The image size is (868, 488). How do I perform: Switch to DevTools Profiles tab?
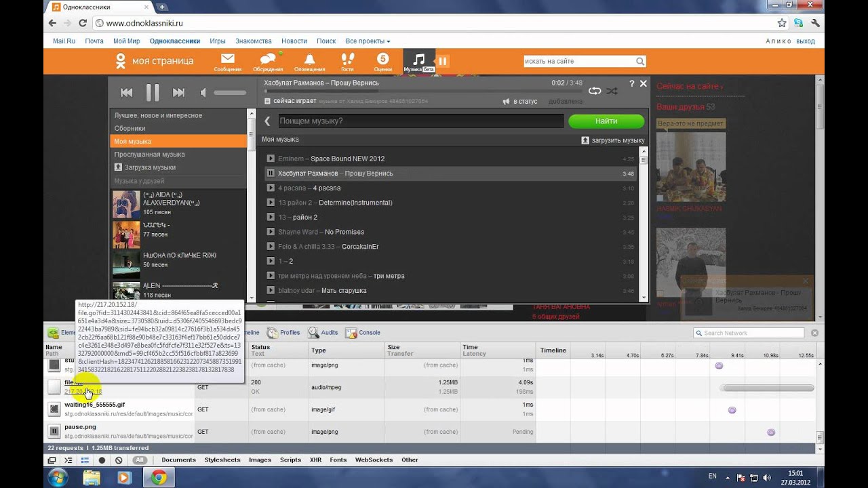pos(283,333)
